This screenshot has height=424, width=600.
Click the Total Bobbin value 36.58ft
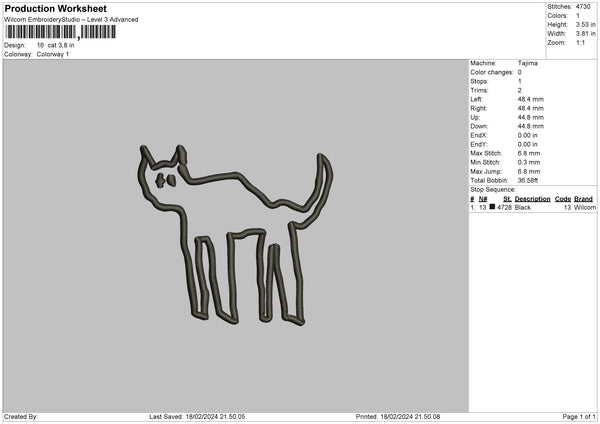tap(528, 180)
